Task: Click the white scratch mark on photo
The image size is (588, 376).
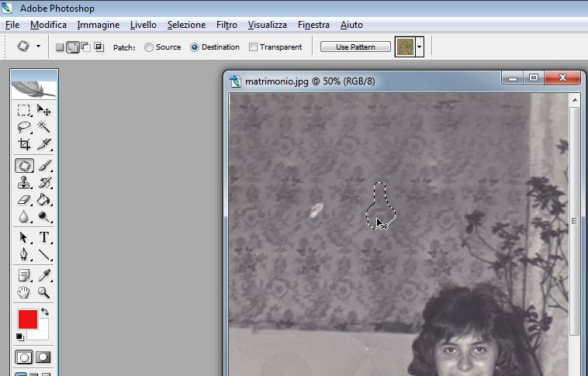Action: click(316, 210)
